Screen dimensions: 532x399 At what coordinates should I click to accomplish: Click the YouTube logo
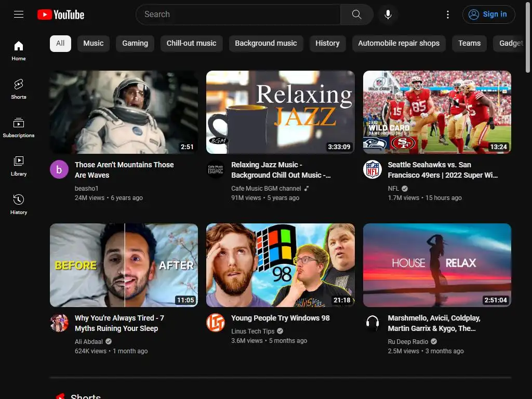61,15
